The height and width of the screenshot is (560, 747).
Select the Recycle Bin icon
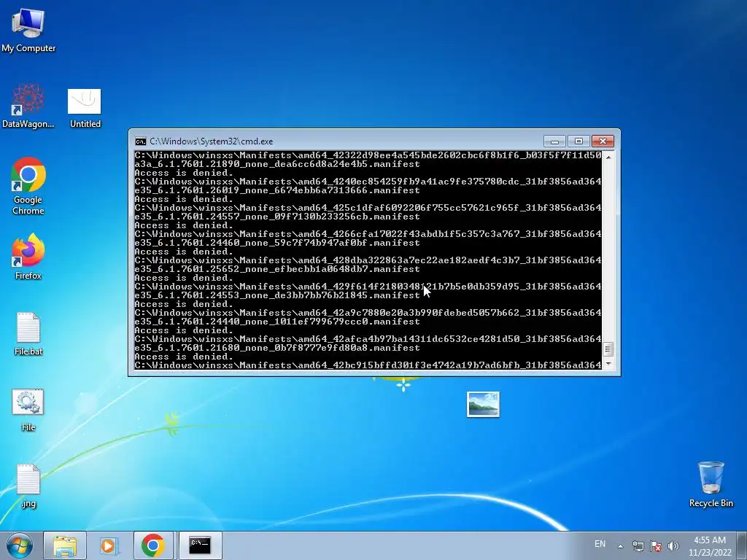[x=711, y=484]
